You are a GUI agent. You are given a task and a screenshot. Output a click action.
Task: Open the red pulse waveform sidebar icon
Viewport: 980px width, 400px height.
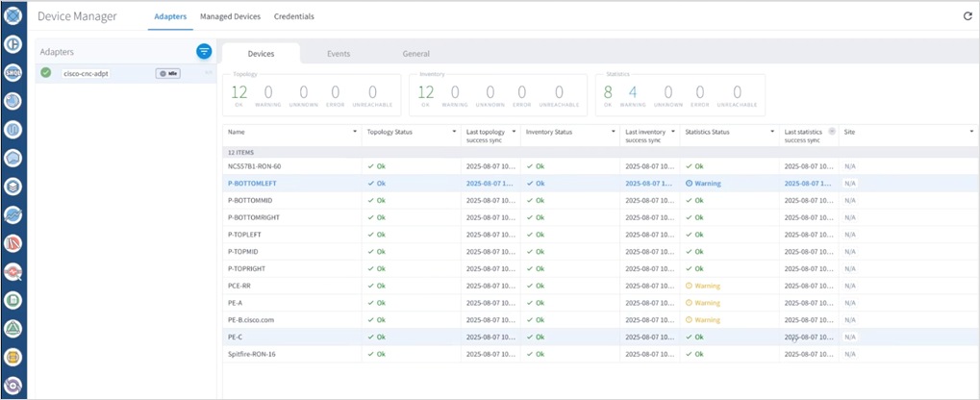13,272
